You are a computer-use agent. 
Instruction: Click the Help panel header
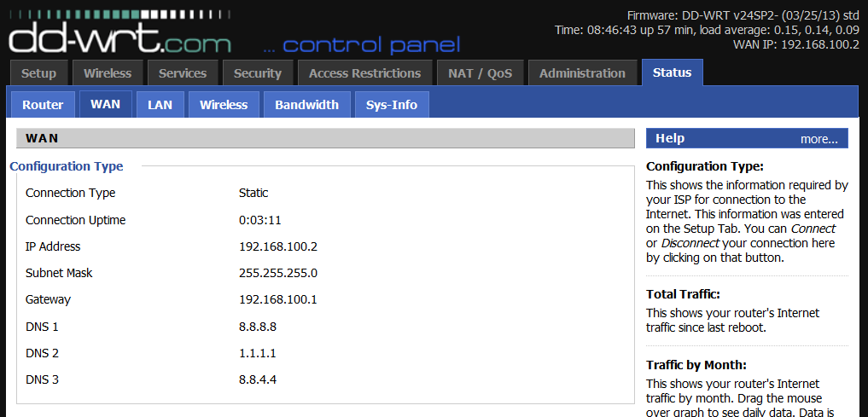tap(747, 138)
